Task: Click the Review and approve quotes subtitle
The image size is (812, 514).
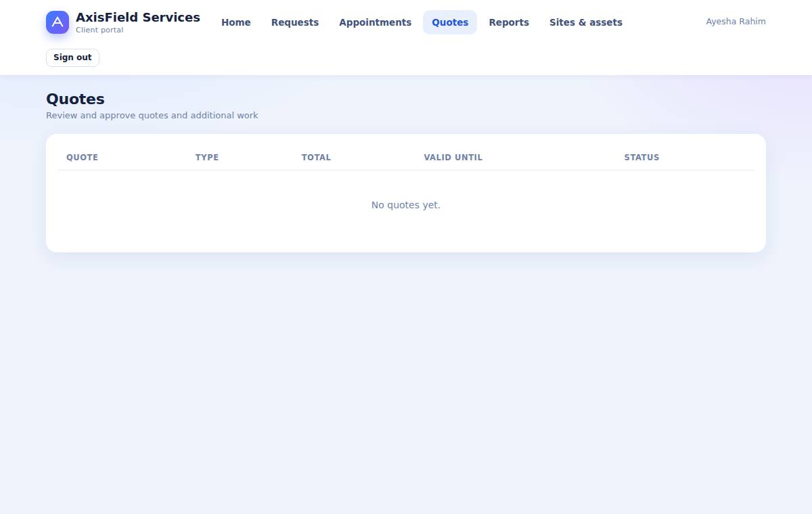Action: point(152,116)
